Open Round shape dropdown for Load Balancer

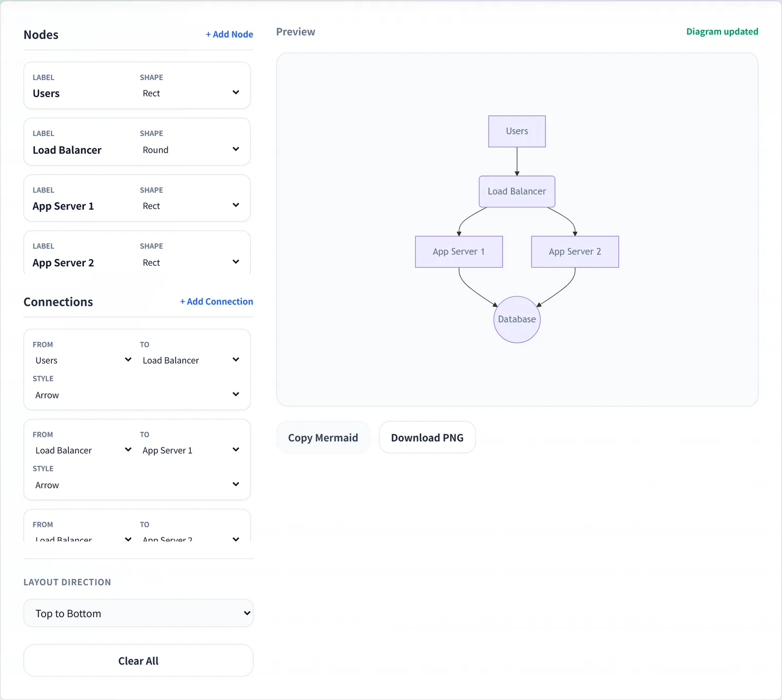coord(191,150)
